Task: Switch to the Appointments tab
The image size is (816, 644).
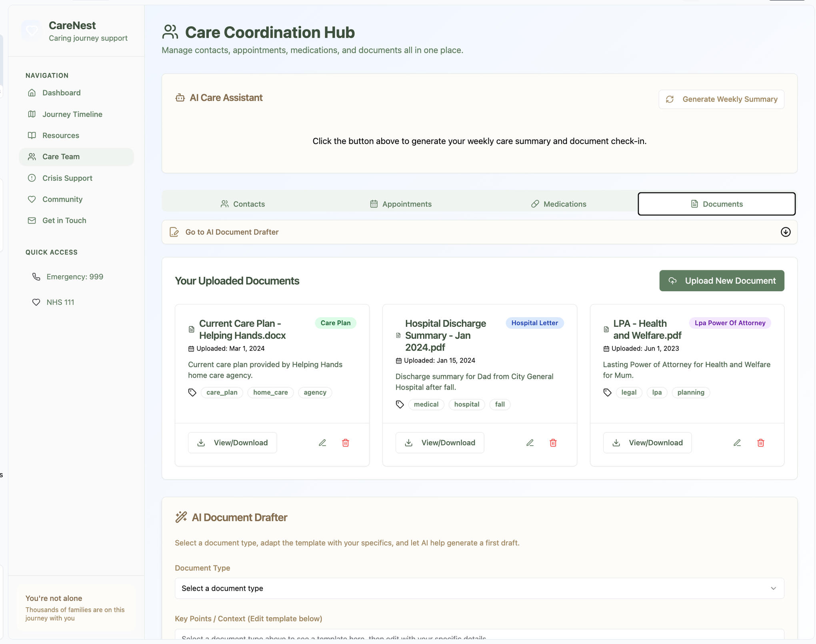Action: click(401, 204)
